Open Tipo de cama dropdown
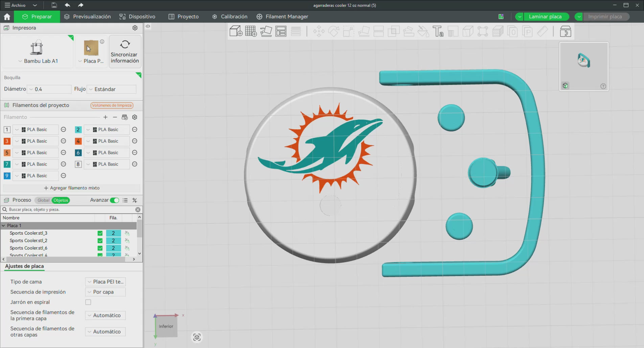This screenshot has width=644, height=348. [106, 282]
